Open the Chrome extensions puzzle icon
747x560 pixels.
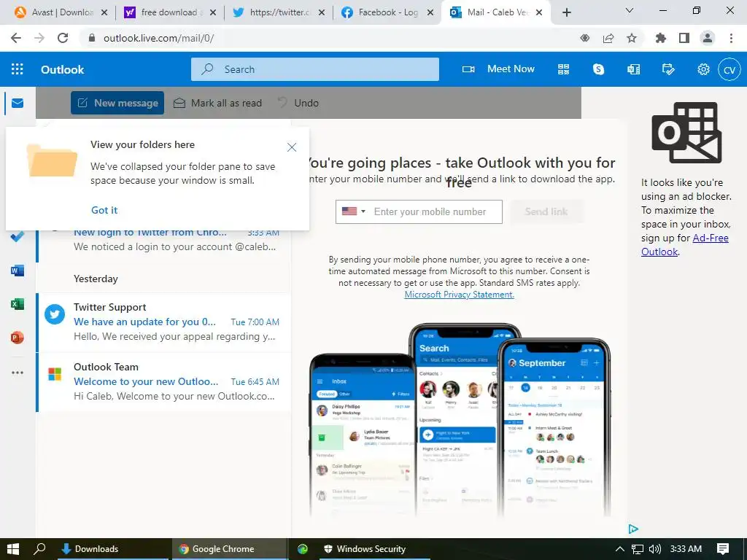661,38
